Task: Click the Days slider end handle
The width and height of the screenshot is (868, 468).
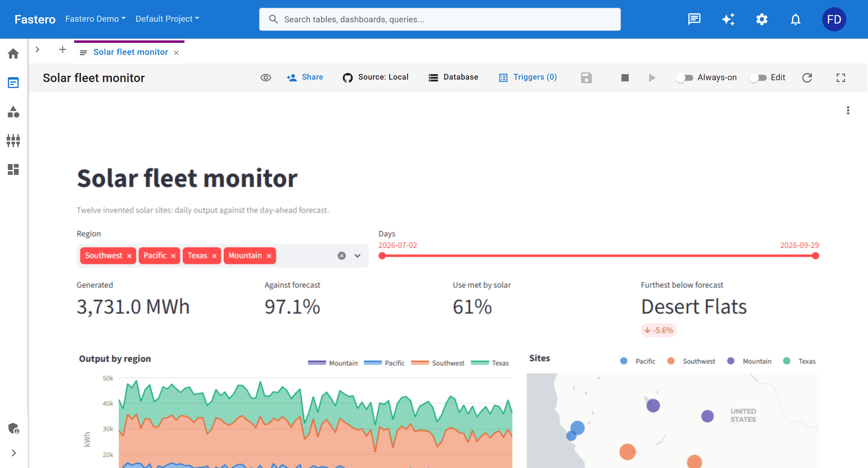Action: click(x=816, y=256)
